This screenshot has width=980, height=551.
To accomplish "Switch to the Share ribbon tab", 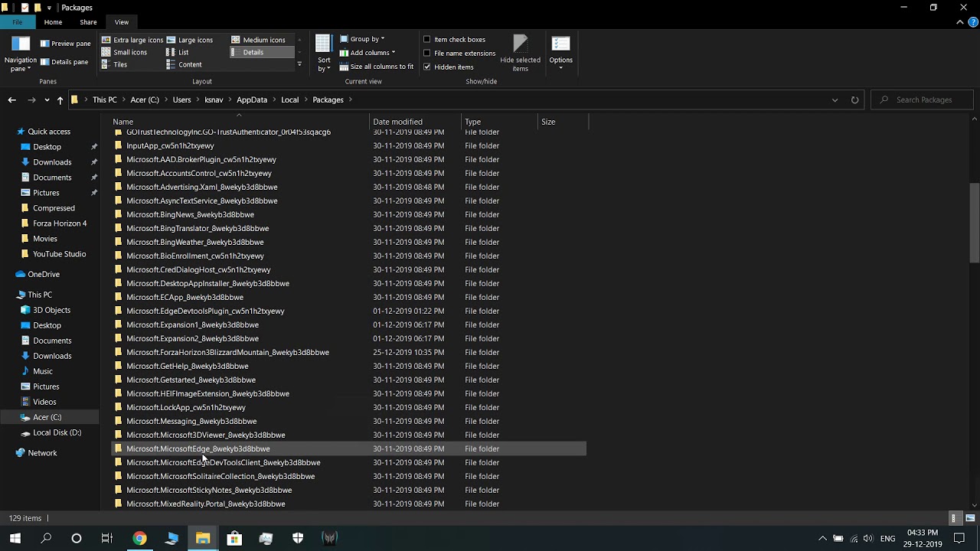I will (88, 22).
